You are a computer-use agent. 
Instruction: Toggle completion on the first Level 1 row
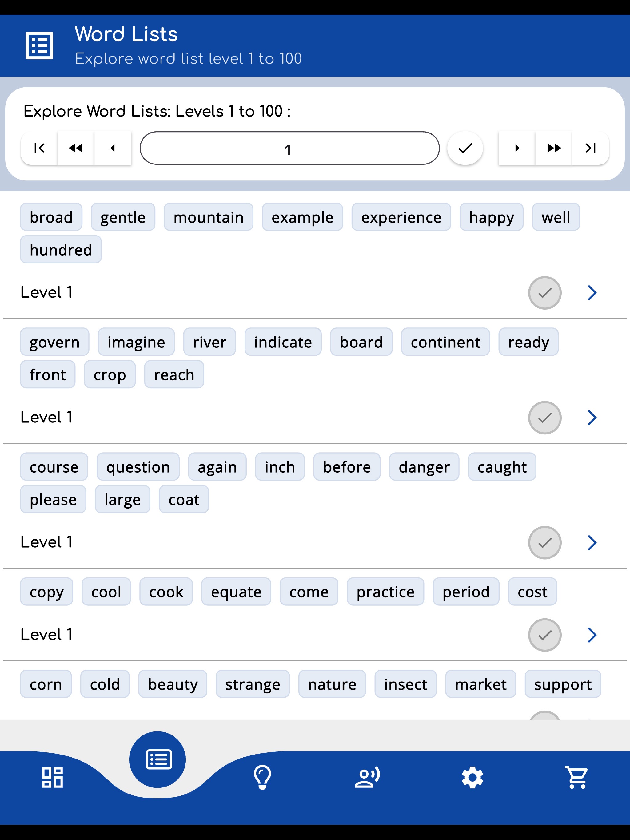pyautogui.click(x=545, y=293)
